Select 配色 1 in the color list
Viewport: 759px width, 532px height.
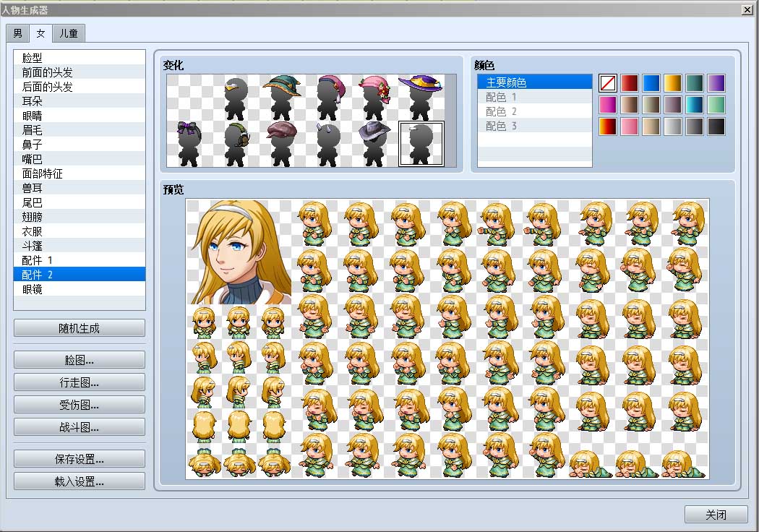(x=534, y=97)
